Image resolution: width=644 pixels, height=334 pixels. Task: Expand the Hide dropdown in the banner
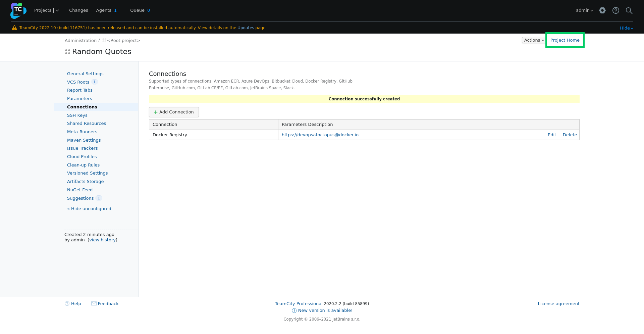627,28
